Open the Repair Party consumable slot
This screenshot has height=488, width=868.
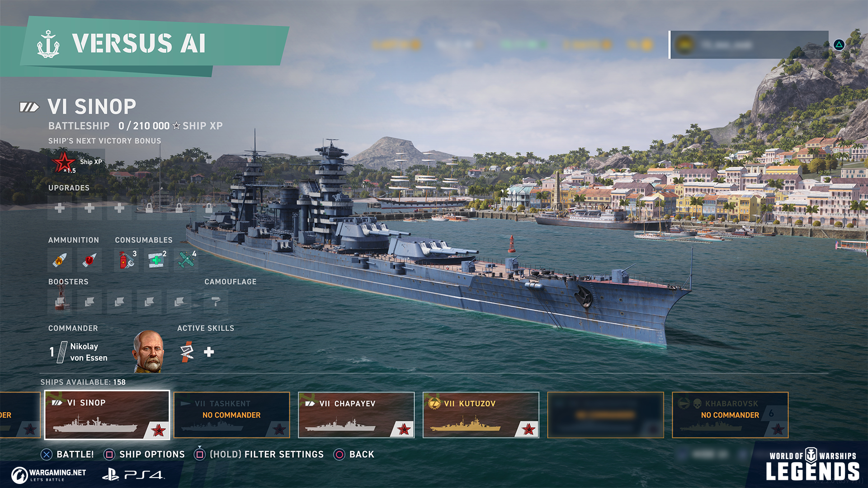[x=156, y=260]
